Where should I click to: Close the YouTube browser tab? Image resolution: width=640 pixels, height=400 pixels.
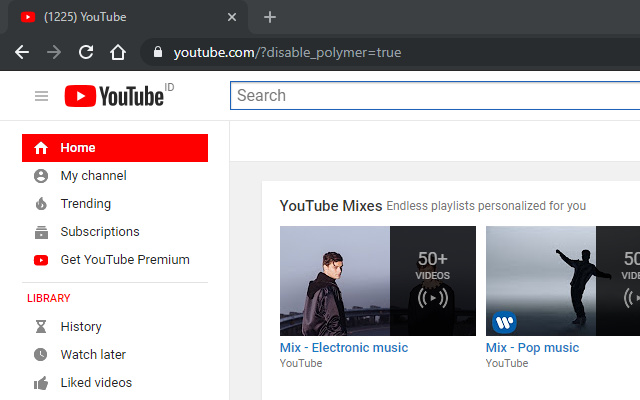pyautogui.click(x=232, y=17)
